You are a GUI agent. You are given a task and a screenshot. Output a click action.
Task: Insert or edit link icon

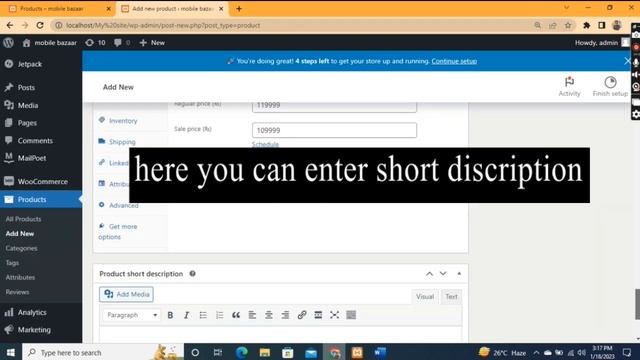[302, 315]
